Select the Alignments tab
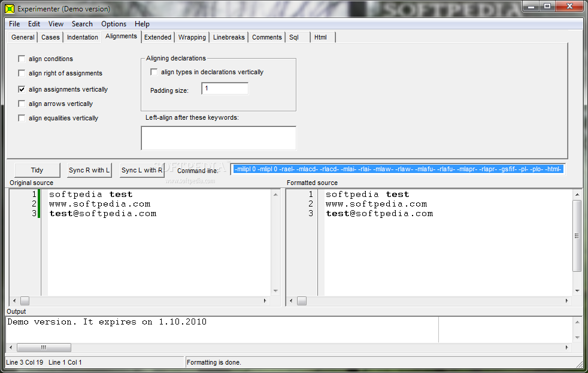The image size is (588, 373). (x=121, y=37)
